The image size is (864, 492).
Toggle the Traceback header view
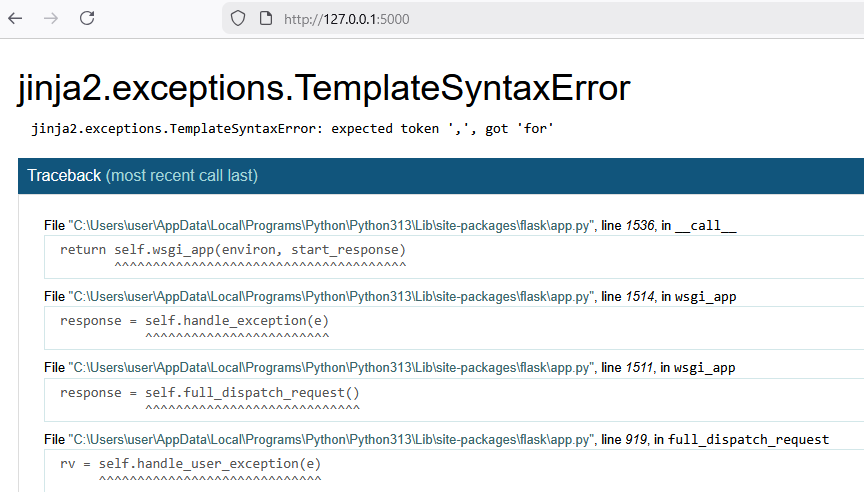[x=63, y=176]
